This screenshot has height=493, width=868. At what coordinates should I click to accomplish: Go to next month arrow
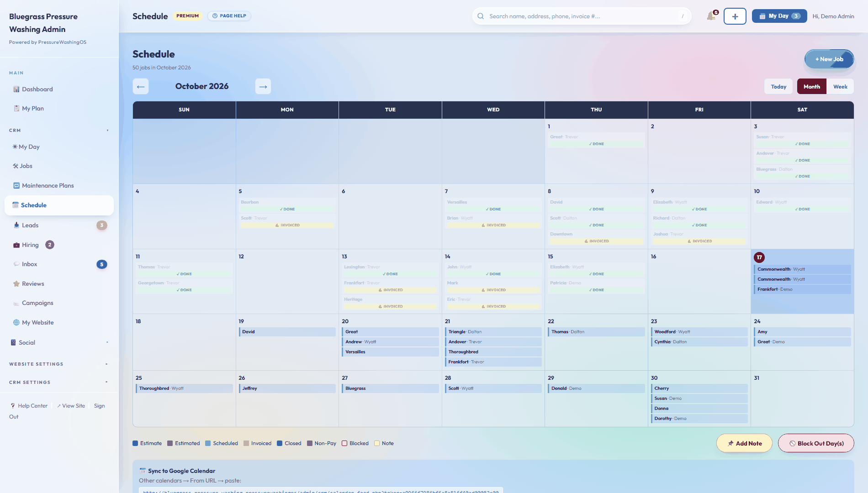pyautogui.click(x=263, y=86)
